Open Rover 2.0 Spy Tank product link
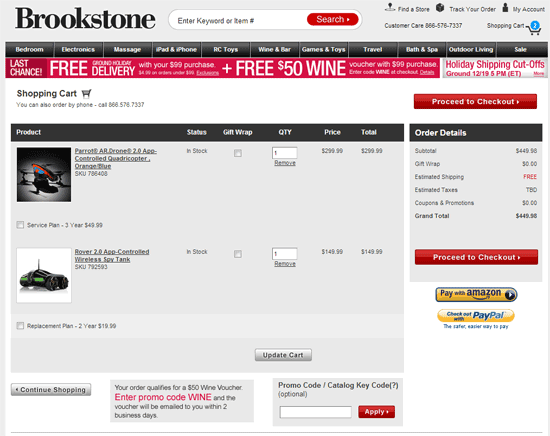This screenshot has width=550, height=436. (112, 255)
